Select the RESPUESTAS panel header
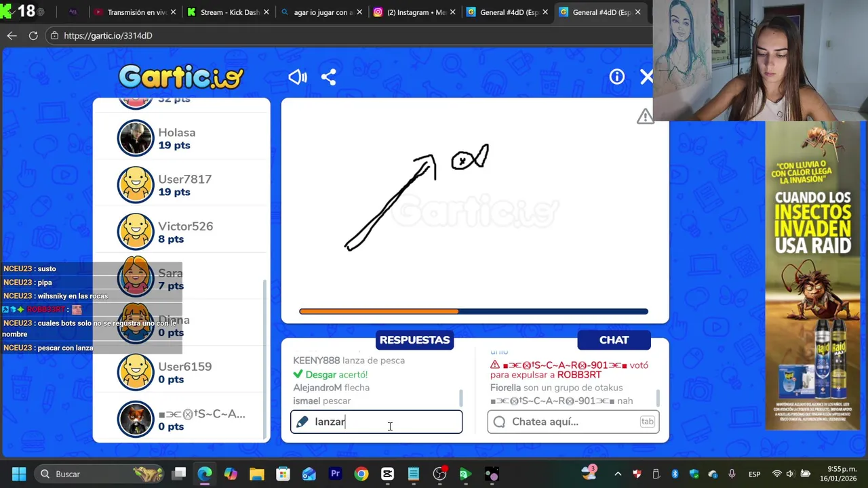Viewport: 868px width, 488px height. (414, 340)
